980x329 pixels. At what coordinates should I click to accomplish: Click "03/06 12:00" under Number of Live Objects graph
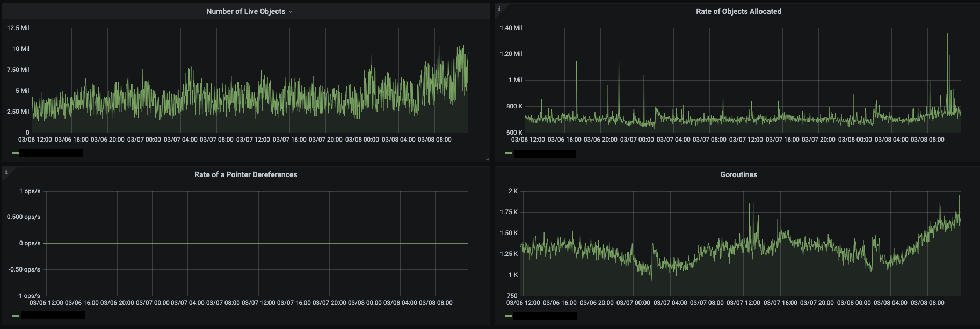(35, 140)
